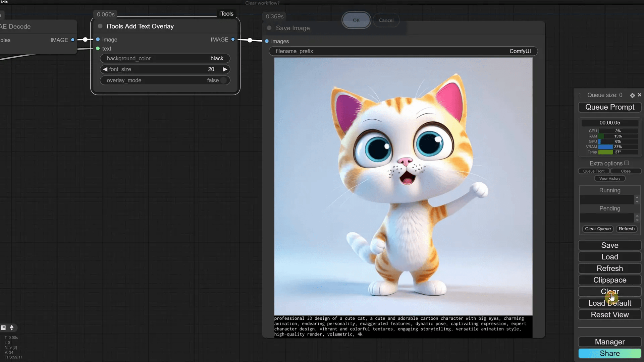Decrease font_size with left arrow
This screenshot has width=644, height=362.
click(105, 69)
